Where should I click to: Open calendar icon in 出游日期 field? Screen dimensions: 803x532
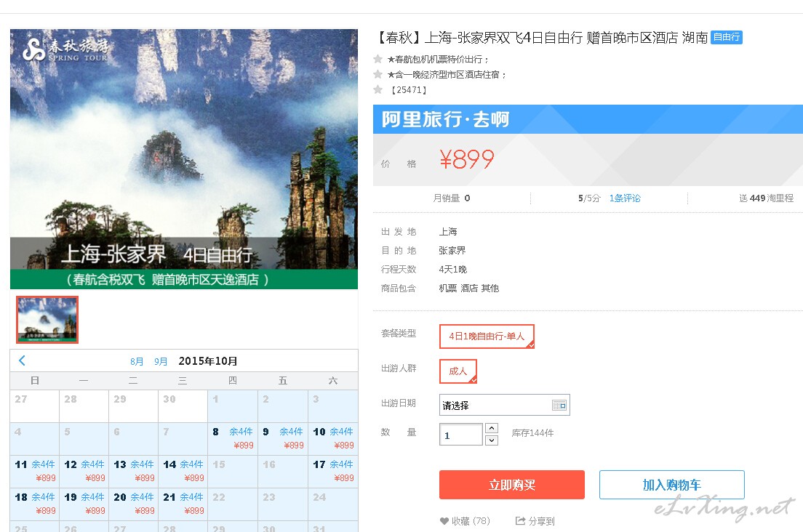click(559, 405)
